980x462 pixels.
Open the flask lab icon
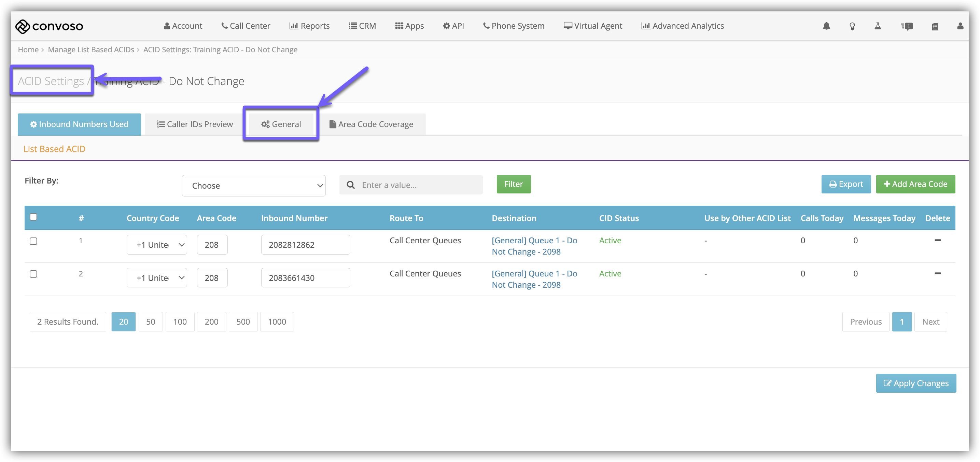(878, 26)
